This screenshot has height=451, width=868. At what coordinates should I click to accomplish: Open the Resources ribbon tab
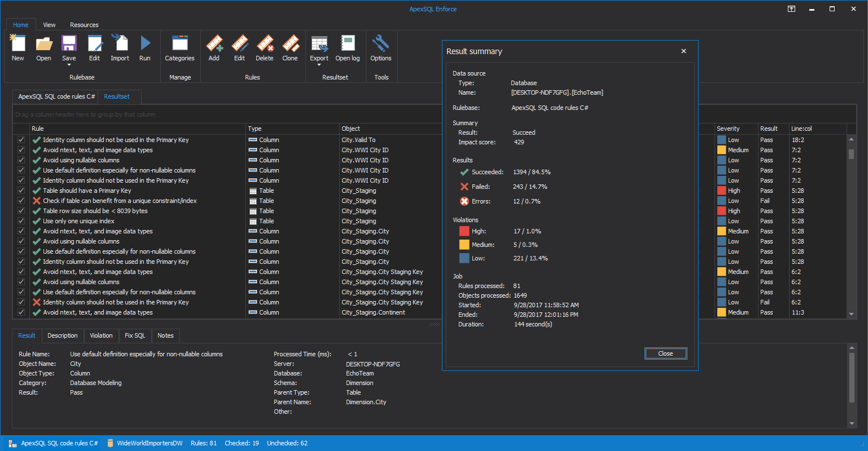84,25
